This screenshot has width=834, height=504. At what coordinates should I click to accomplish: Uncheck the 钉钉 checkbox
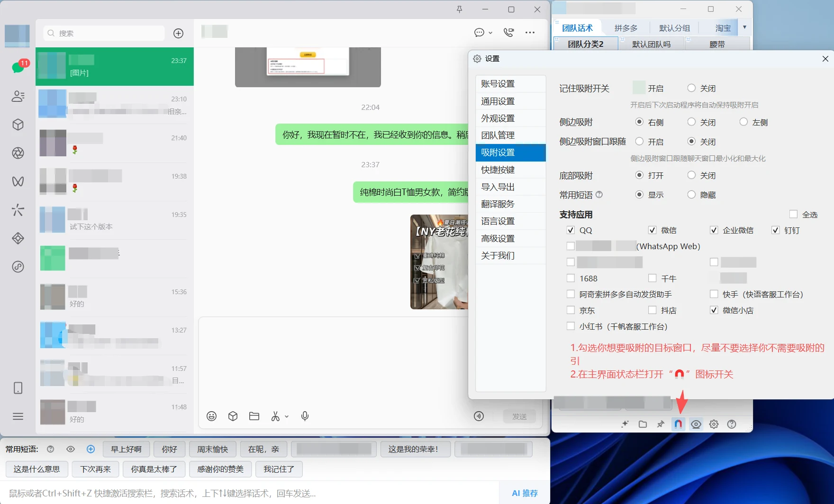coord(775,230)
